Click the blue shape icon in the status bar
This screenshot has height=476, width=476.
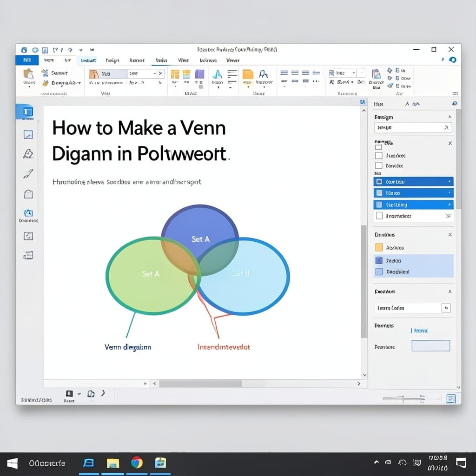click(91, 394)
